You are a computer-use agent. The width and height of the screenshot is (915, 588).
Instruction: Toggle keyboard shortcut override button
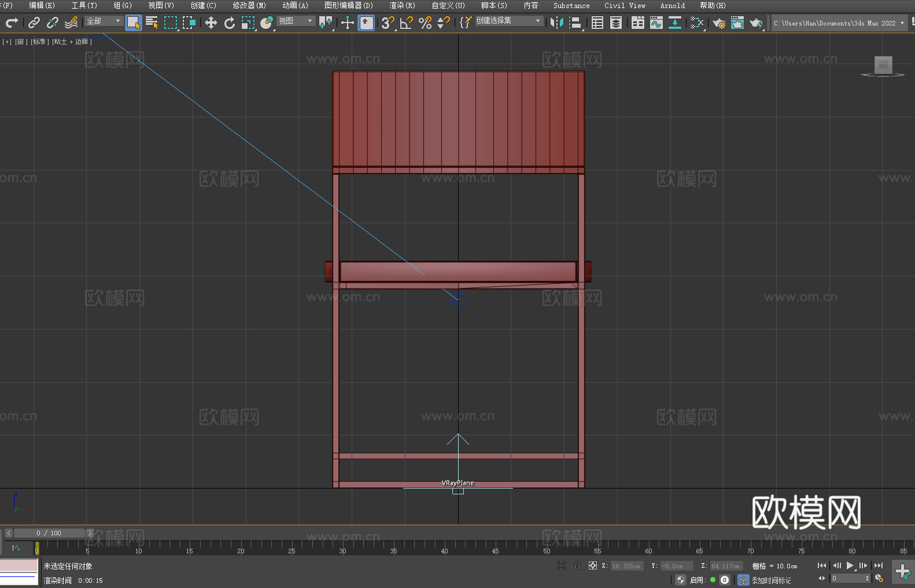[x=366, y=23]
